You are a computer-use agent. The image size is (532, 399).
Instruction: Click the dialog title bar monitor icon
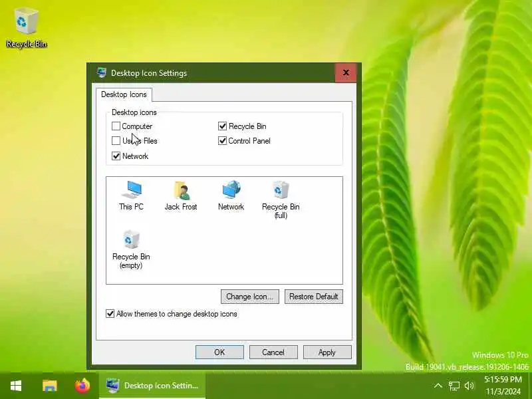[x=102, y=72]
